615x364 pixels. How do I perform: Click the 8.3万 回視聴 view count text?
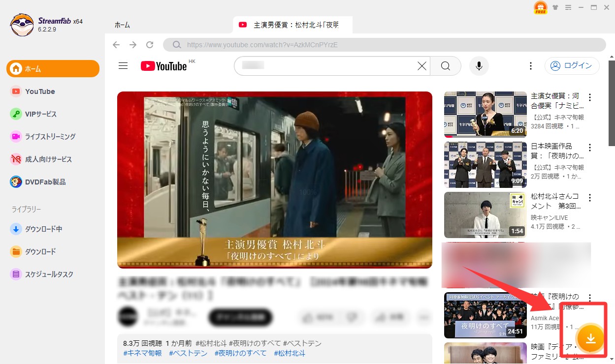click(x=143, y=343)
